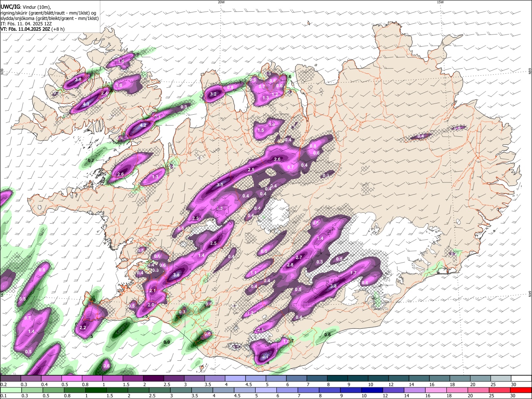Click the '4.2' precipitation value on the map
Screen dimensions: 532x399
pos(144,125)
